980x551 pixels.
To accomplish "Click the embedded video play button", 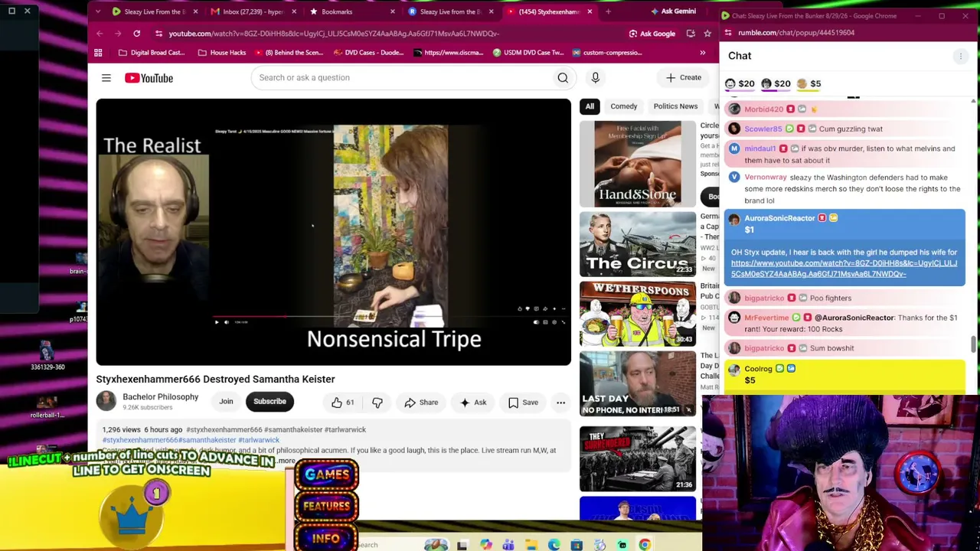I will [217, 322].
